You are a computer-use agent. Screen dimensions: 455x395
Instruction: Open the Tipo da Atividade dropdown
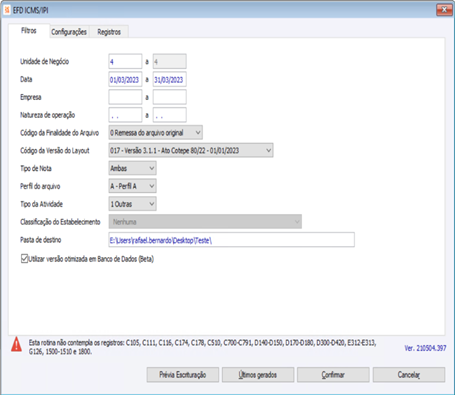[132, 204]
